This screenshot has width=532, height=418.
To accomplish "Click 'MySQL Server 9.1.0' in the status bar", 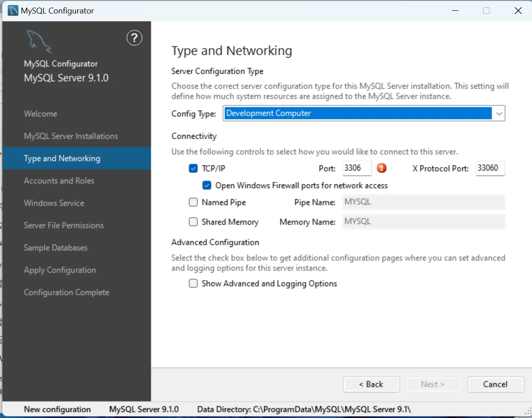I will 144,409.
